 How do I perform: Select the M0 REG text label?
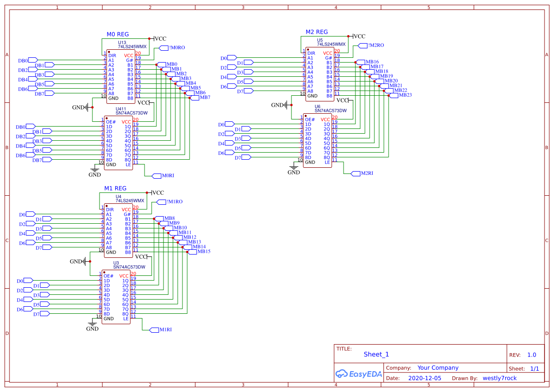[x=118, y=35]
